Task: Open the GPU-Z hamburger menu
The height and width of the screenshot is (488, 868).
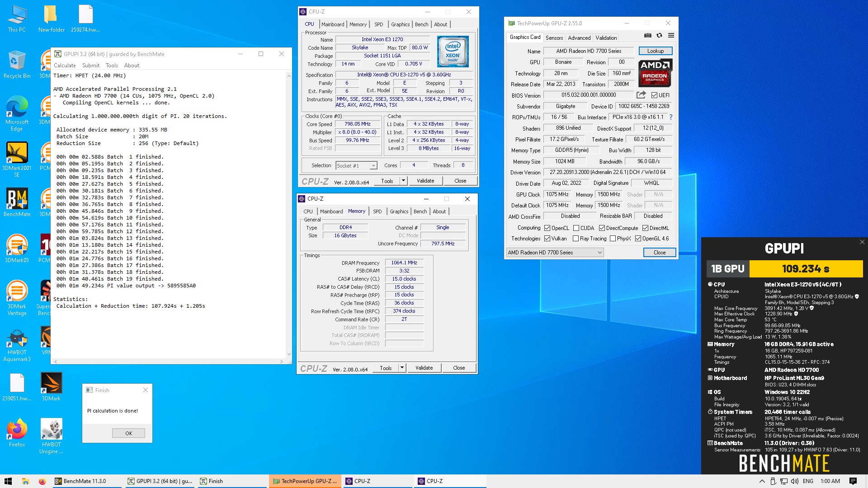Action: [x=671, y=36]
